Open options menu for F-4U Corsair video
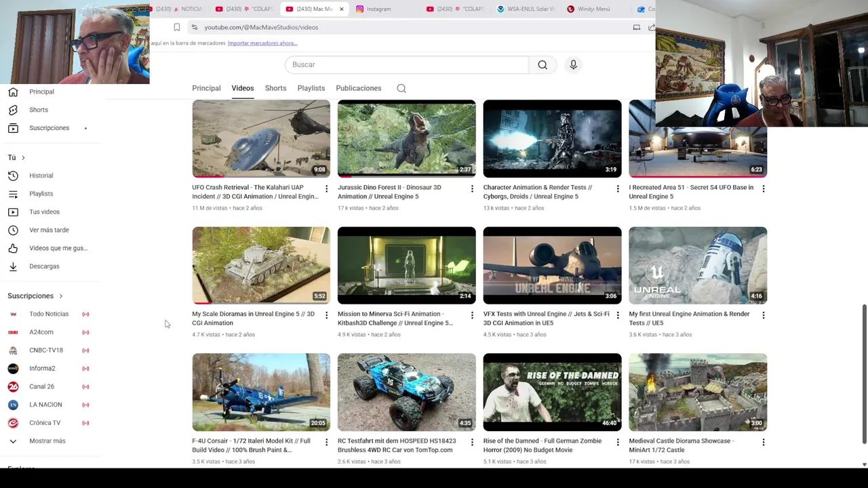Image resolution: width=868 pixels, height=488 pixels. coord(326,442)
